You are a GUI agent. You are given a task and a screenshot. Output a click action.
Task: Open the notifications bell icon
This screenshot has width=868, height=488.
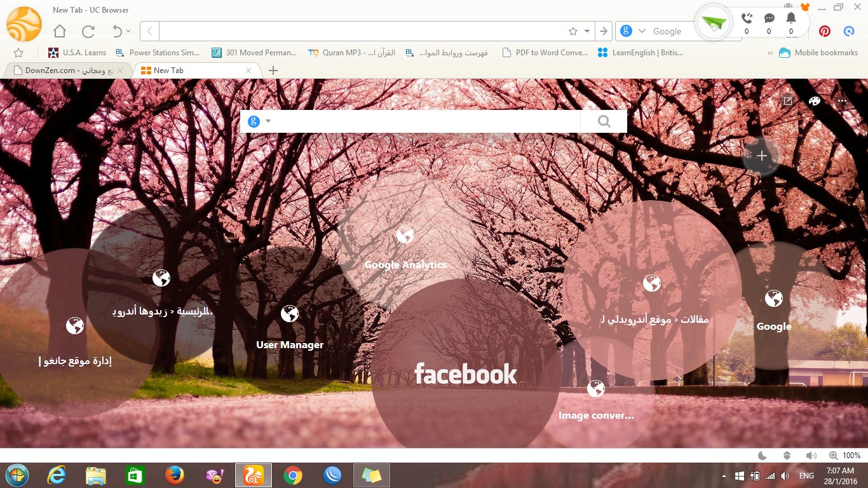pyautogui.click(x=790, y=18)
